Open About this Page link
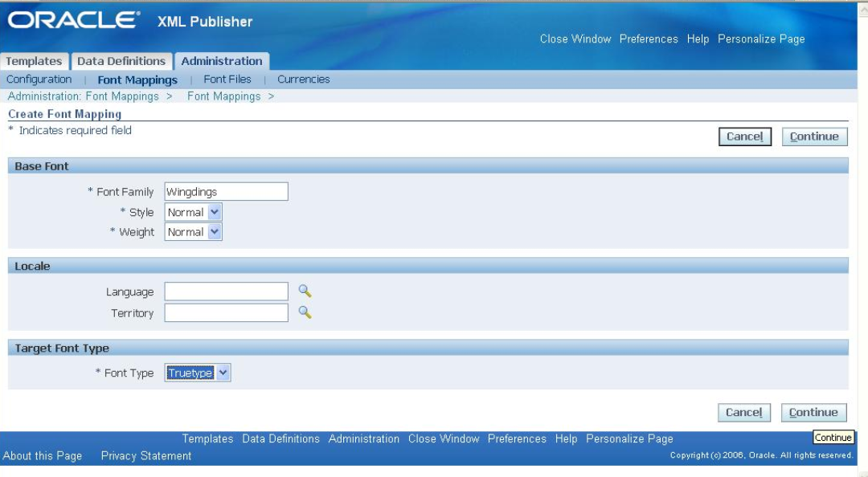868x477 pixels. click(42, 456)
